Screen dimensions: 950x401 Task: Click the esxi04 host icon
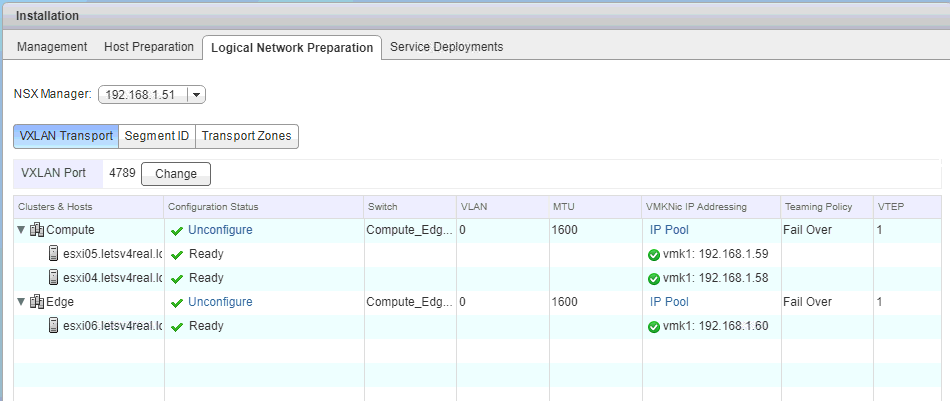point(53,278)
